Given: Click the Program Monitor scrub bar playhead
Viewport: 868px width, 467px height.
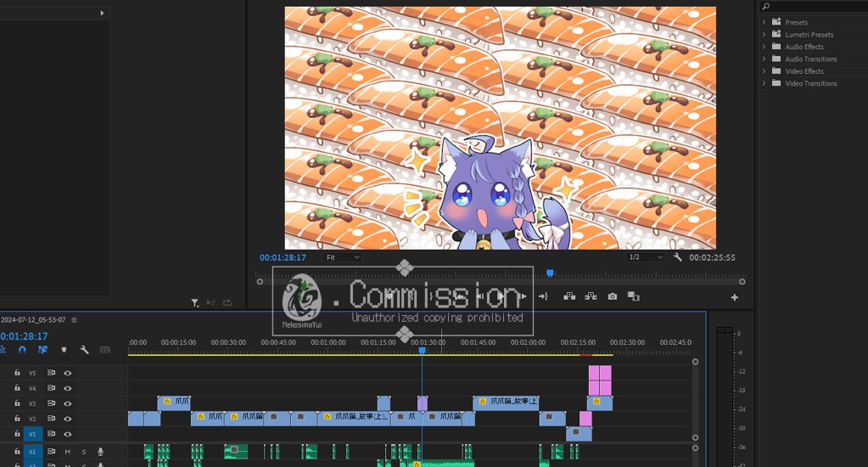Looking at the screenshot, I should [x=550, y=273].
